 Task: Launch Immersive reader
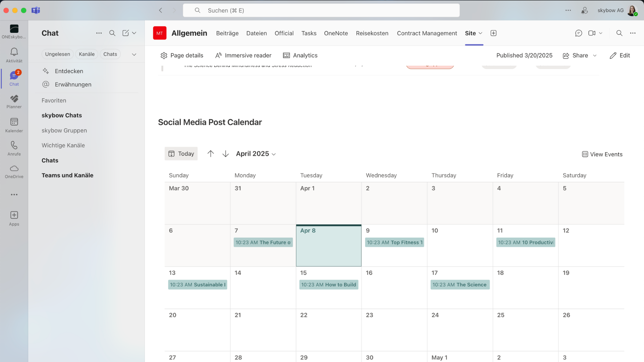tap(243, 56)
